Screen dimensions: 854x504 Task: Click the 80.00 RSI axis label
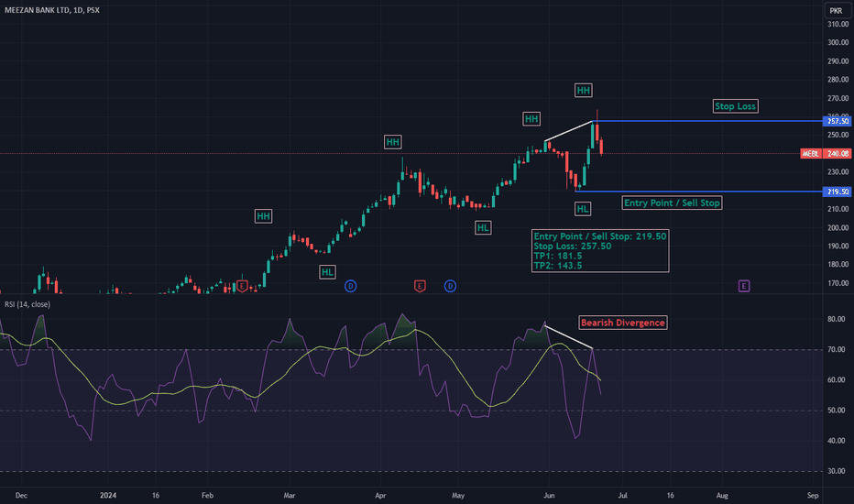837,319
